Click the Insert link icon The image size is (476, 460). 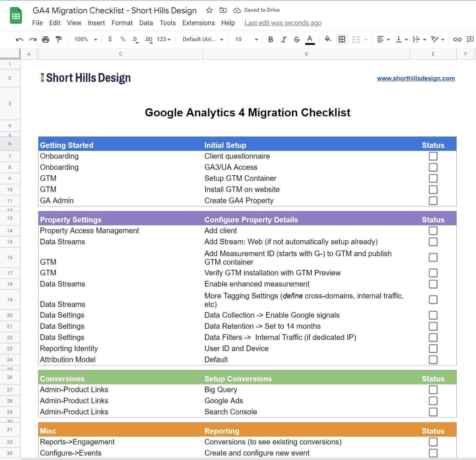pyautogui.click(x=457, y=39)
